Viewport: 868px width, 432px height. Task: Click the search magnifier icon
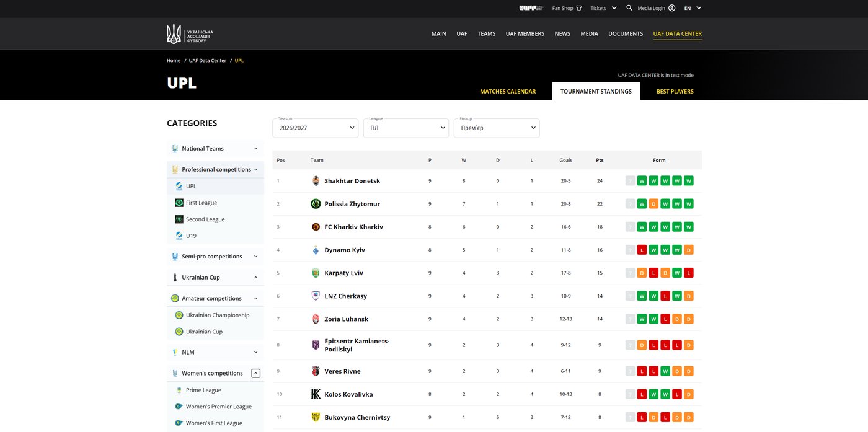click(x=629, y=8)
